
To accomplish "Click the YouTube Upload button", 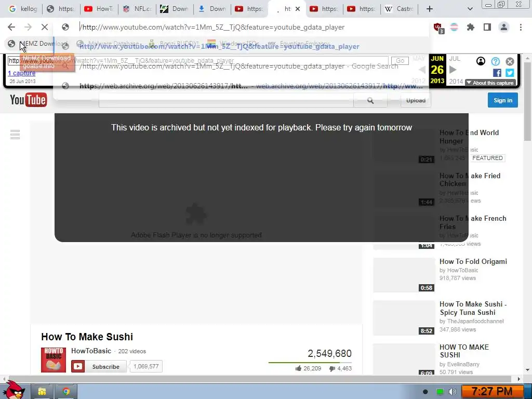I will coord(416,100).
